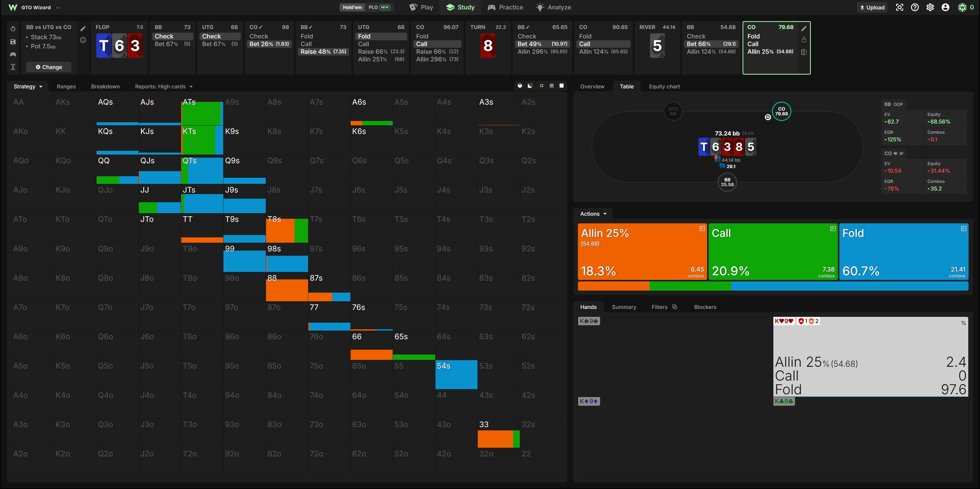Expand the Allin 25% action card details icon
Viewport: 980px width, 489px height.
[x=702, y=228]
